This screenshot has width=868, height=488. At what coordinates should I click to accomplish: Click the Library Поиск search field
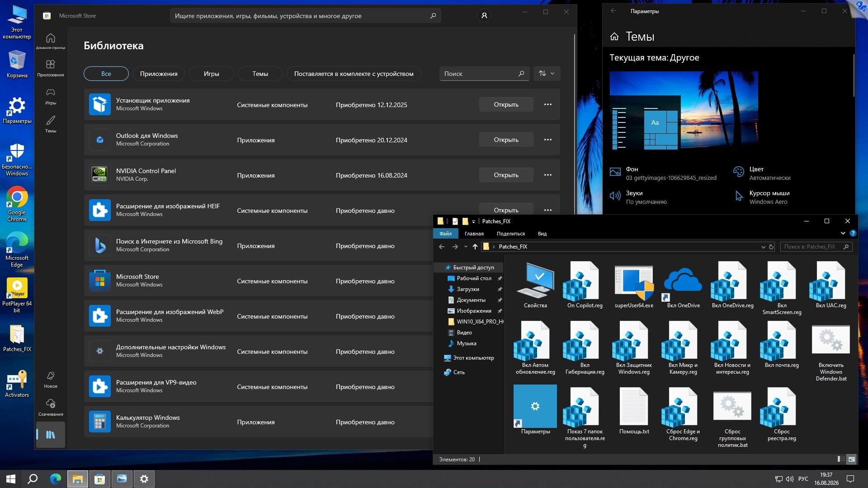[x=484, y=74]
